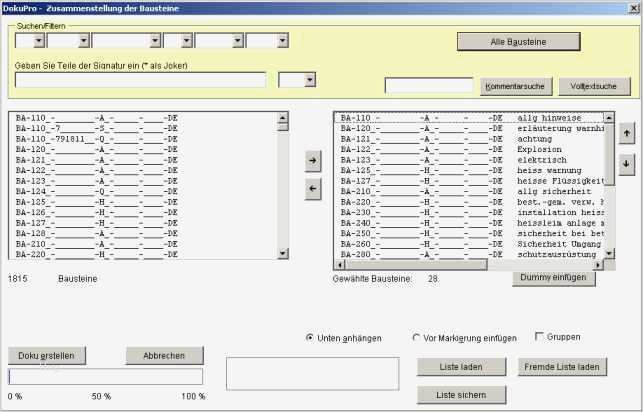Close the DokuPro dialog window

tap(634, 8)
